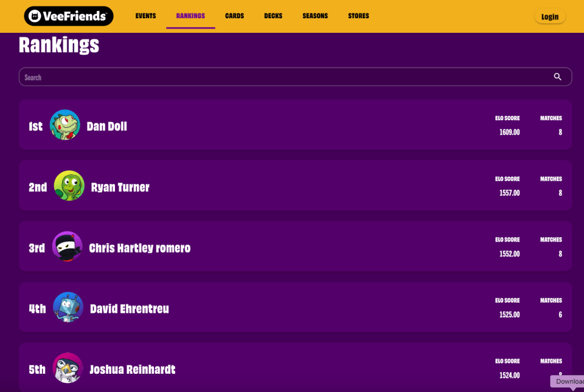Screen dimensions: 584x392
Task: Click Chris Hartley romero's ninja avatar
Action: [x=68, y=247]
